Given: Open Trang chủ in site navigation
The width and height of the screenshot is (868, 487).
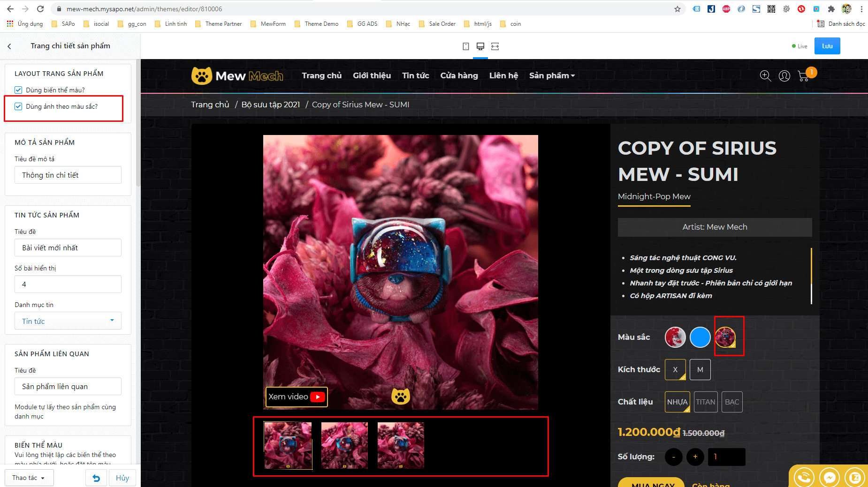Looking at the screenshot, I should pos(322,75).
